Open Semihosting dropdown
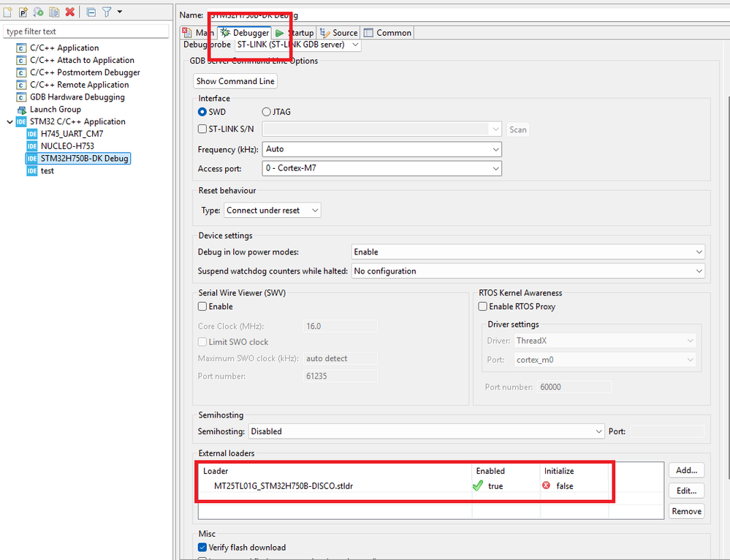The height and width of the screenshot is (560, 730). pyautogui.click(x=427, y=431)
